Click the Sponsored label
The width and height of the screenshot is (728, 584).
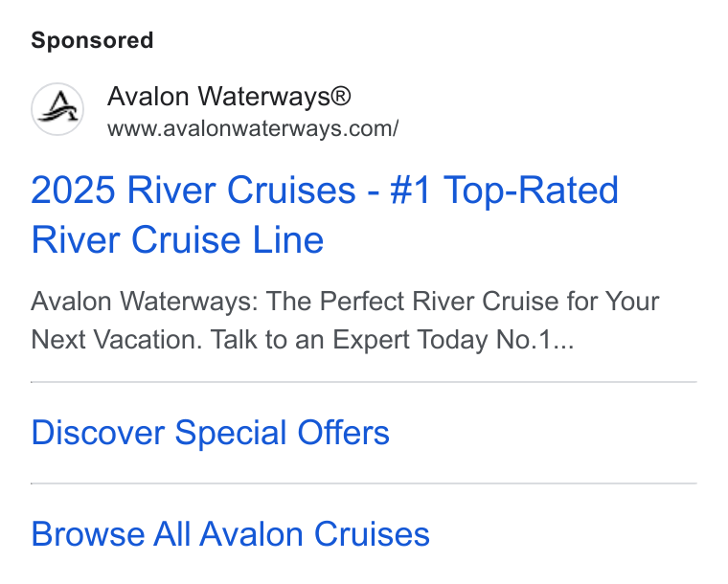pyautogui.click(x=92, y=40)
